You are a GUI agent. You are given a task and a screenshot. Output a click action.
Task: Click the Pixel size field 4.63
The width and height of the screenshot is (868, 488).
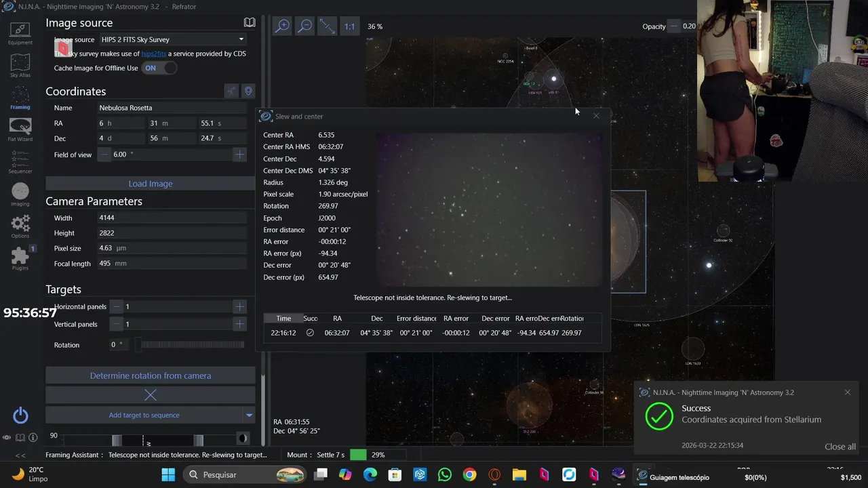pos(172,248)
